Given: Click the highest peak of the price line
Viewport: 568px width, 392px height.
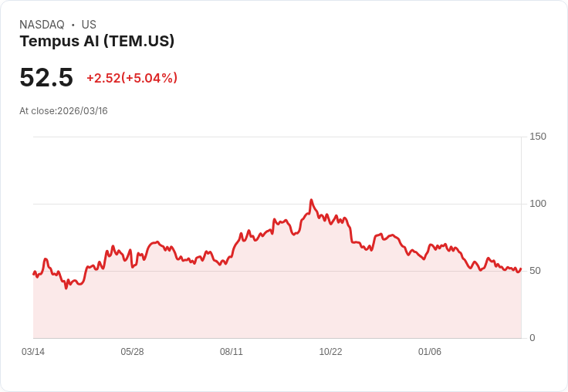Looking at the screenshot, I should coord(311,201).
